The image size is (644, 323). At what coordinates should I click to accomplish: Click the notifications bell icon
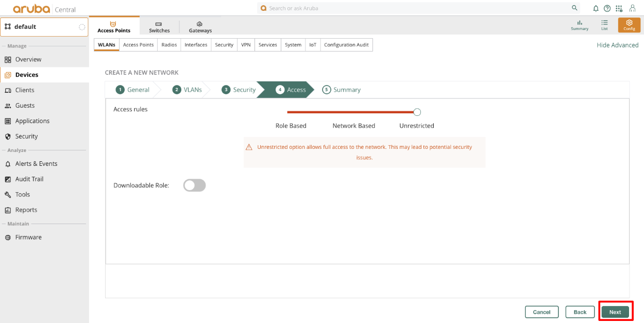tap(596, 8)
